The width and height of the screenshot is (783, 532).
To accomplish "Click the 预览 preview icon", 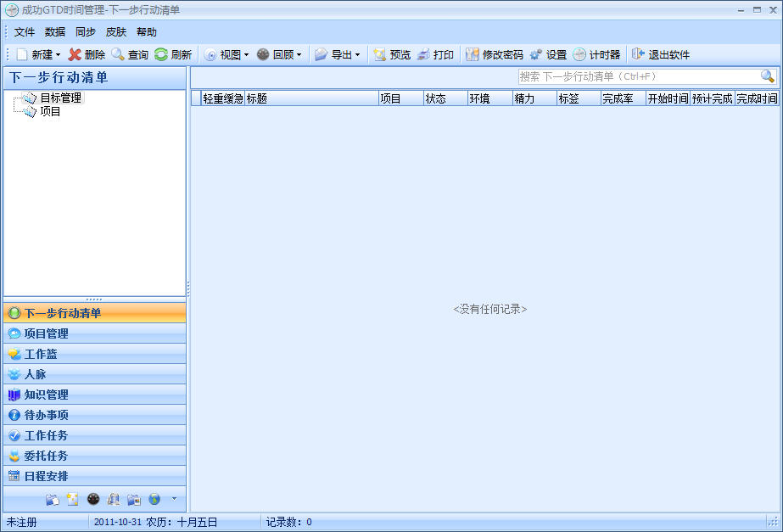I will point(380,54).
